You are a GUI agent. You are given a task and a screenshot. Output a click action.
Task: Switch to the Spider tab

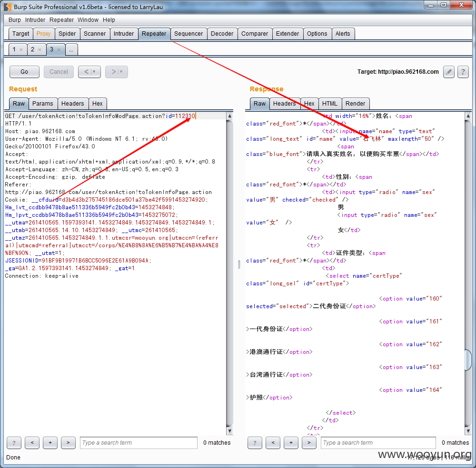click(x=67, y=34)
